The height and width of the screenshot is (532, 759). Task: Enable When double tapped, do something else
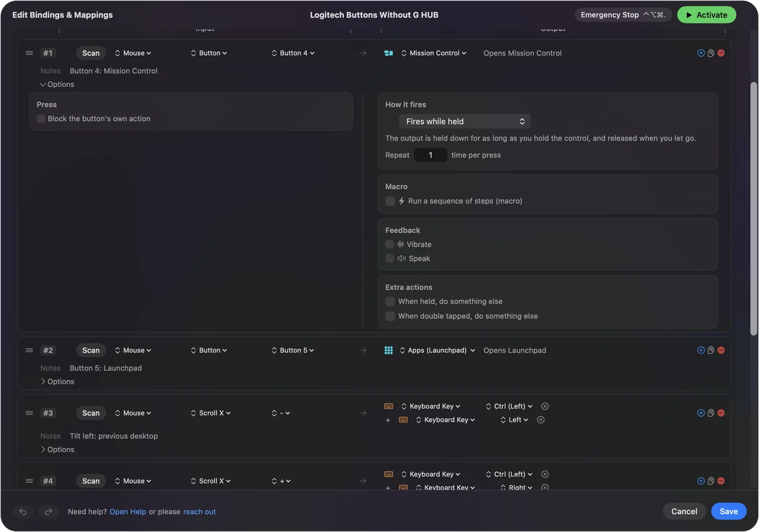tap(390, 316)
